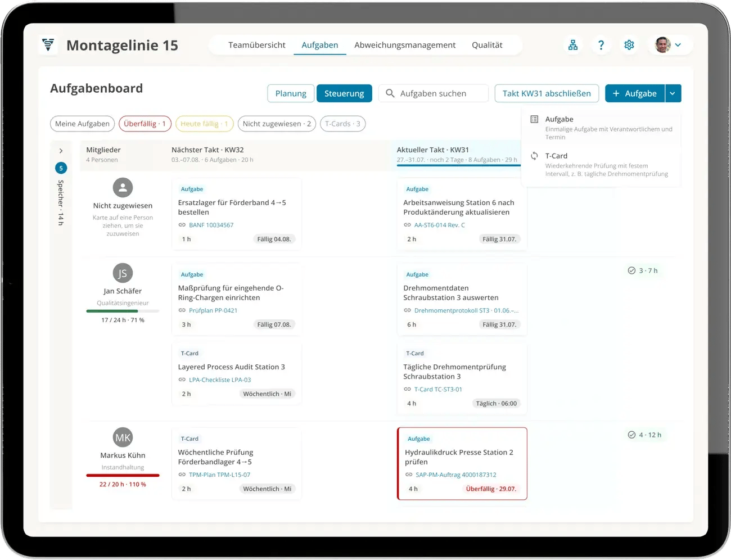This screenshot has width=731, height=560.
Task: Go to the Qualität tab
Action: (487, 45)
